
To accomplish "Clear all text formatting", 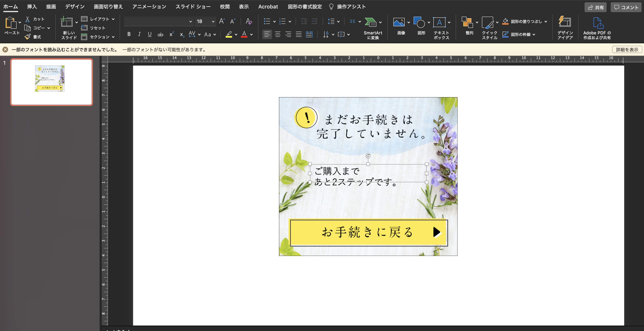I will click(x=248, y=21).
